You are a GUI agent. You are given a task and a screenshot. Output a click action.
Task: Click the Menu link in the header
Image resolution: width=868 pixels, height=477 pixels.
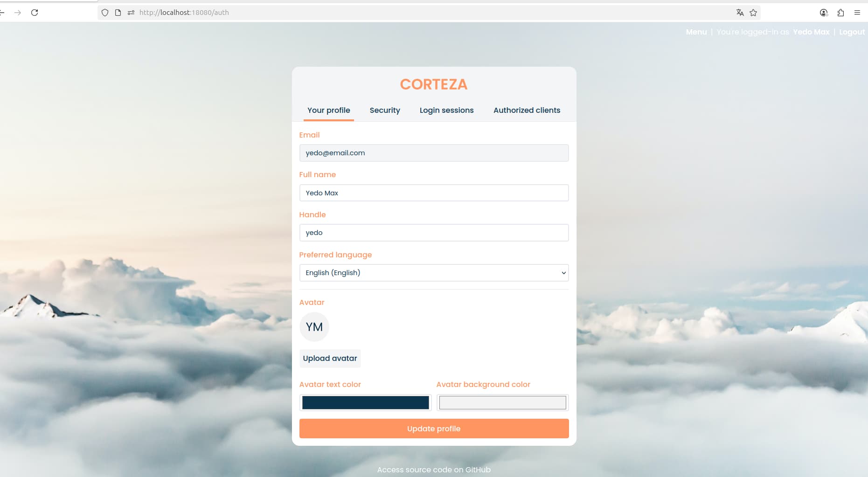696,32
